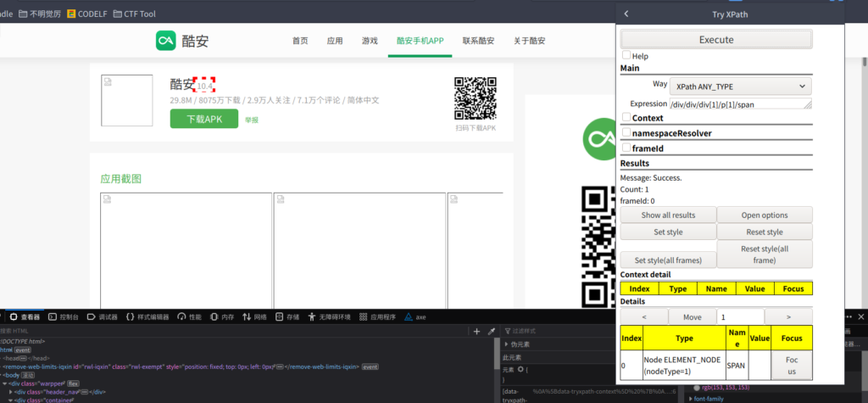The width and height of the screenshot is (868, 403).
Task: Click 酷安手机APP navigation item
Action: 420,41
